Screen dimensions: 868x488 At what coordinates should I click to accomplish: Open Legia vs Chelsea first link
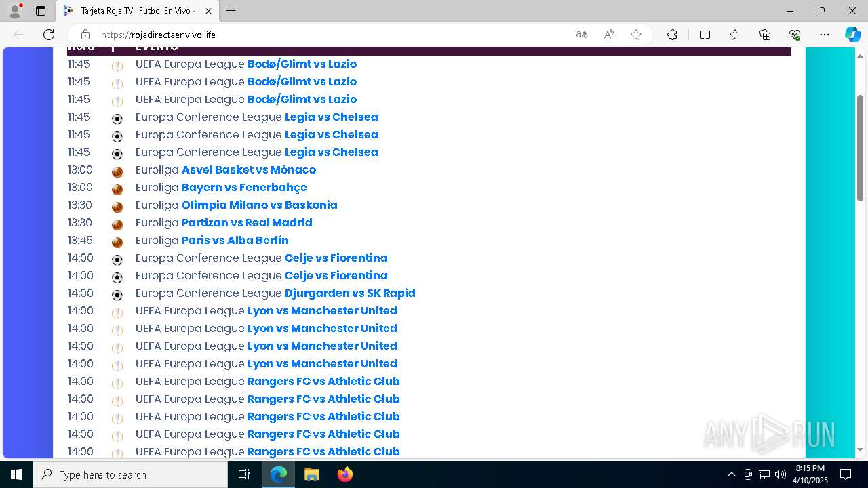click(x=331, y=117)
